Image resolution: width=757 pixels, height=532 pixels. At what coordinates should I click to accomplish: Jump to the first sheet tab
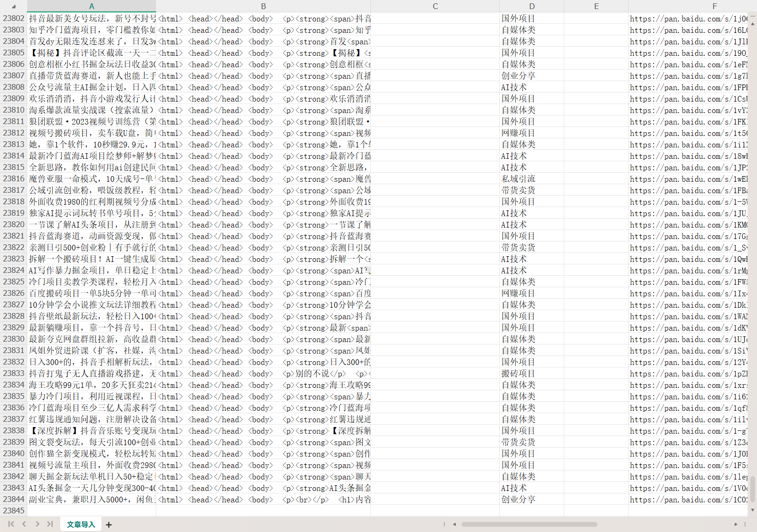[11, 524]
